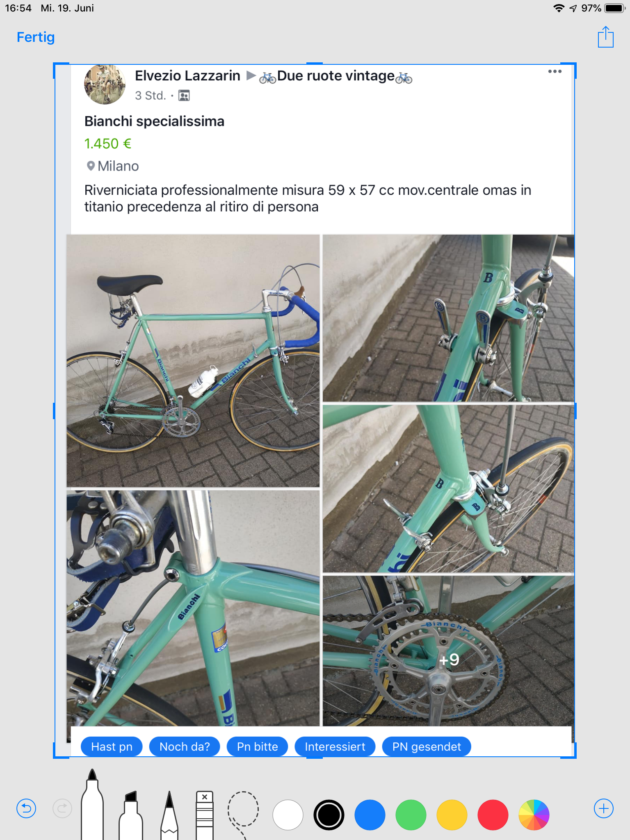Image resolution: width=630 pixels, height=840 pixels.
Task: Select the marker pen tool
Action: (92, 804)
